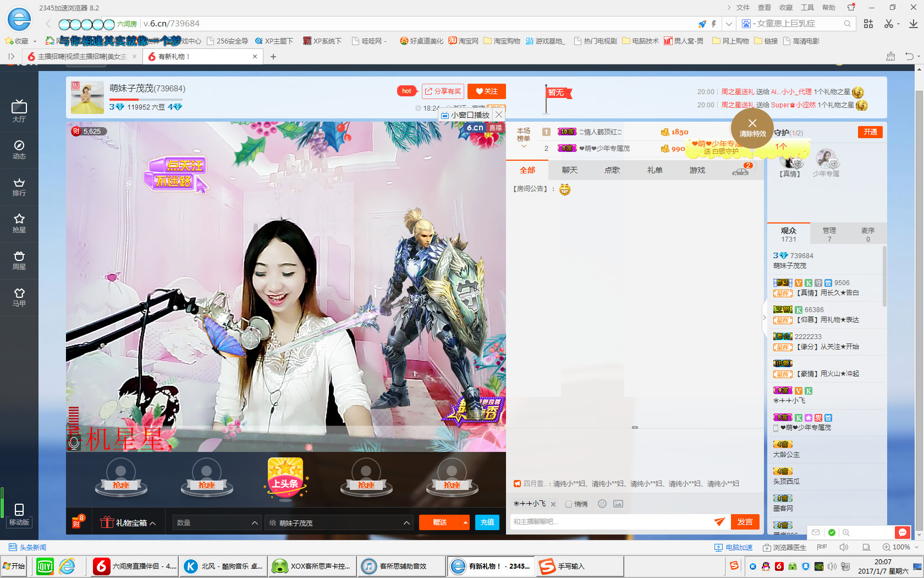924x578 pixels.
Task: Click the lightning bolt icon in address bar
Action: click(714, 24)
